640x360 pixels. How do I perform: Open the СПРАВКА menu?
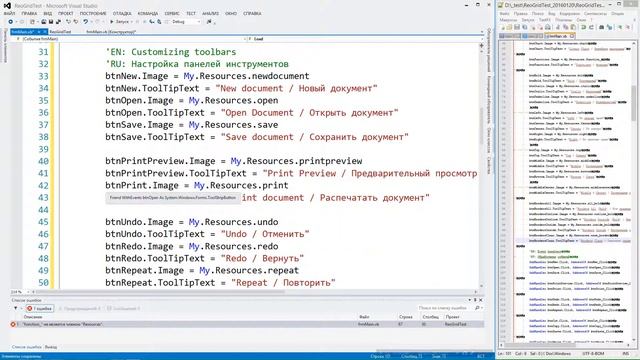[x=252, y=13]
